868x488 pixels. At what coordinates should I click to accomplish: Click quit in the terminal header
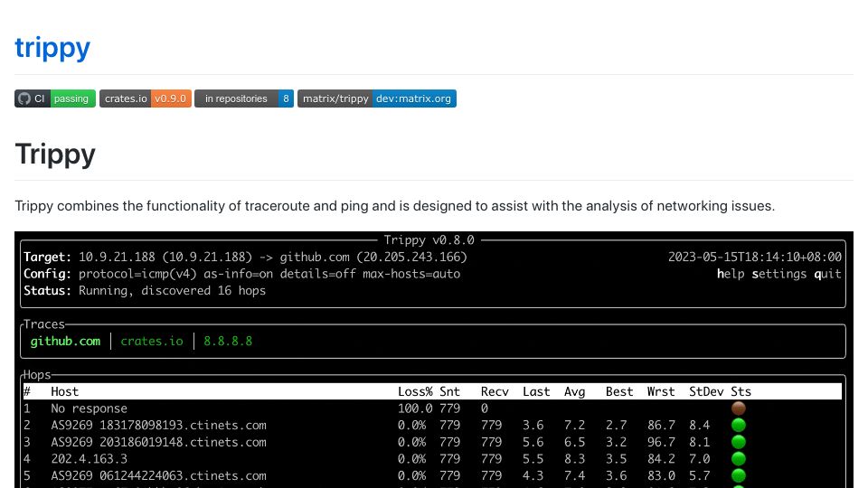[x=827, y=274]
